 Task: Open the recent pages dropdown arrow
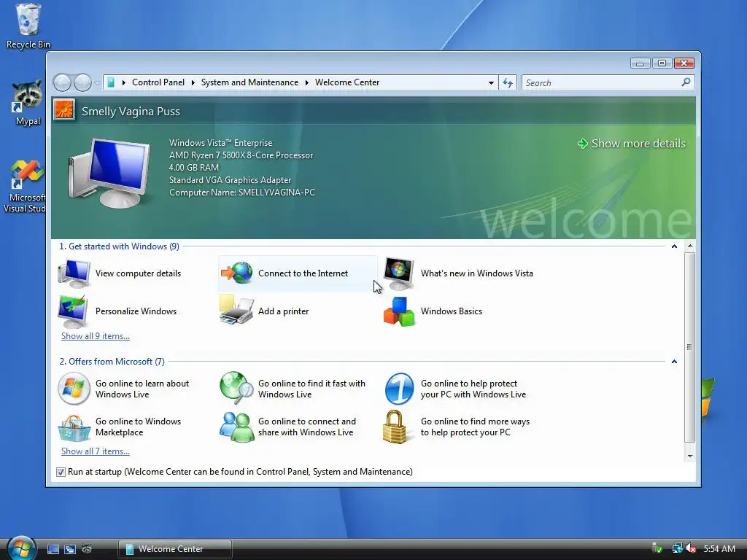(x=97, y=83)
